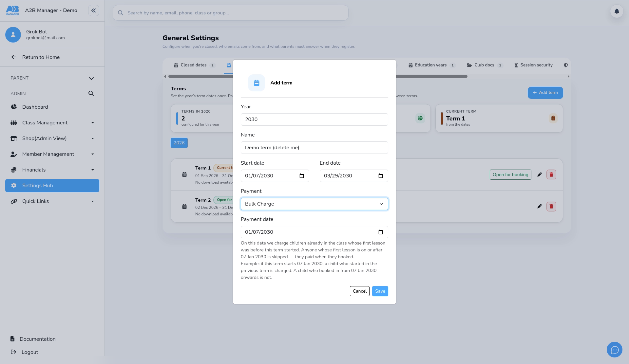Click the tabs horizontal scrollbar
Viewport: 629px width, 364px height.
pos(318,77)
